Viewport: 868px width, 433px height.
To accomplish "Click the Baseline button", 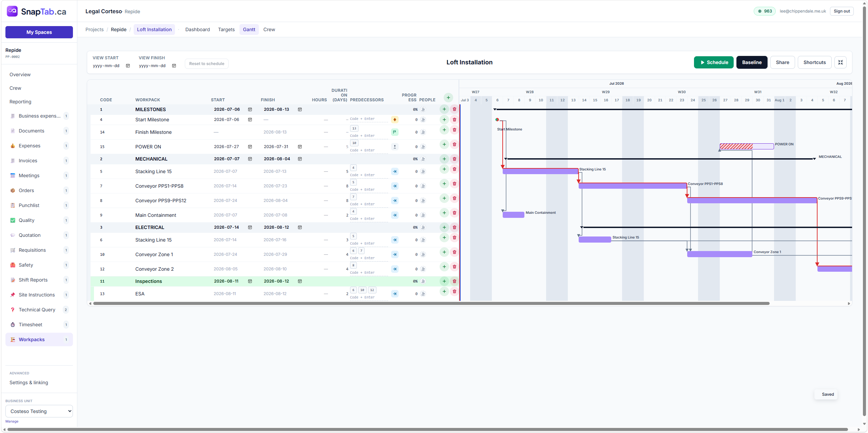I will click(752, 62).
